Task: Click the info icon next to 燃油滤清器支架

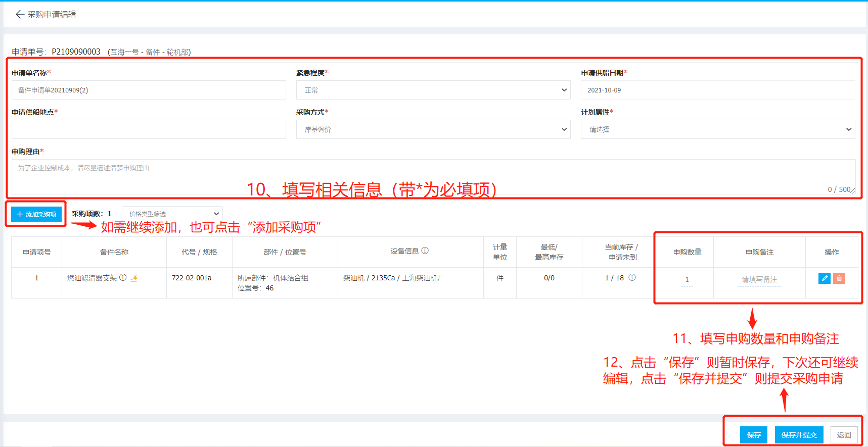Action: 123,278
